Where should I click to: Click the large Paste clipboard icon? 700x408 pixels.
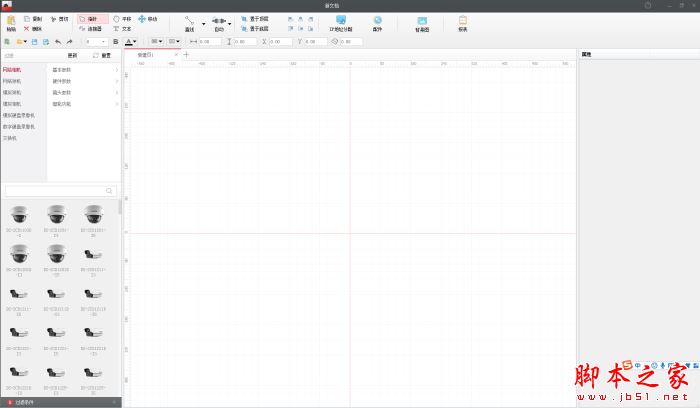point(11,20)
